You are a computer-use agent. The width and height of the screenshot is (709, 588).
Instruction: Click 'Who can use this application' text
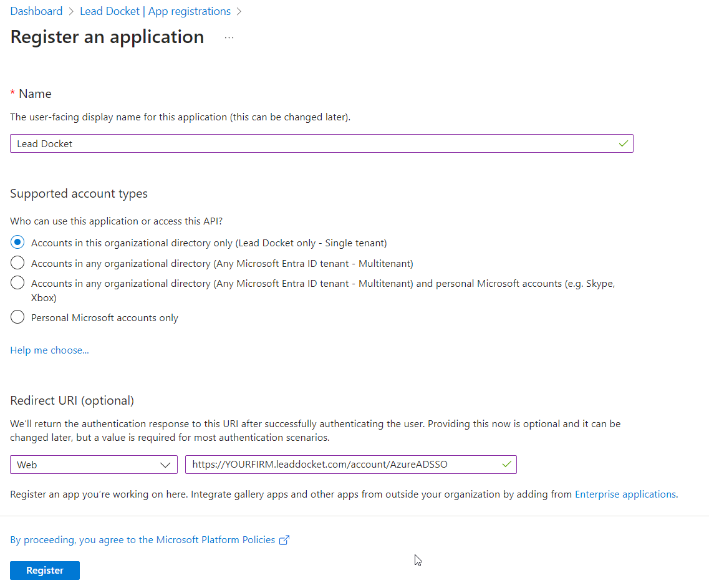pos(116,221)
